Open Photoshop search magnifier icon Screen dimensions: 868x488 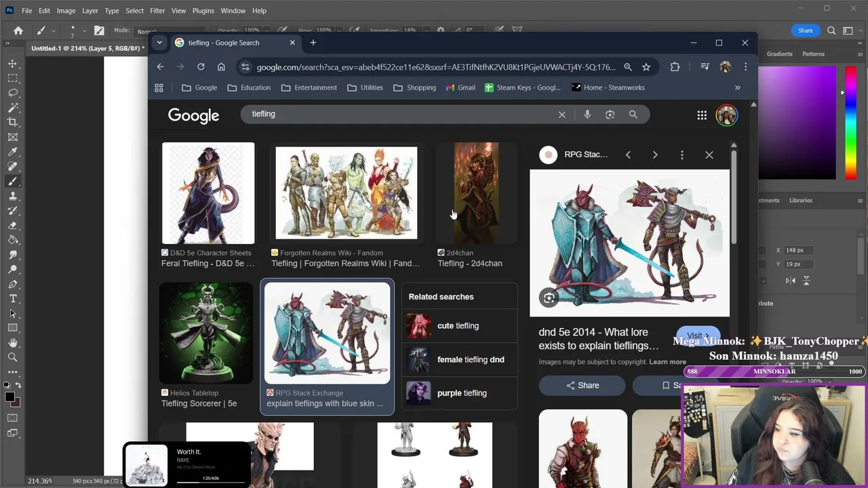pyautogui.click(x=831, y=30)
